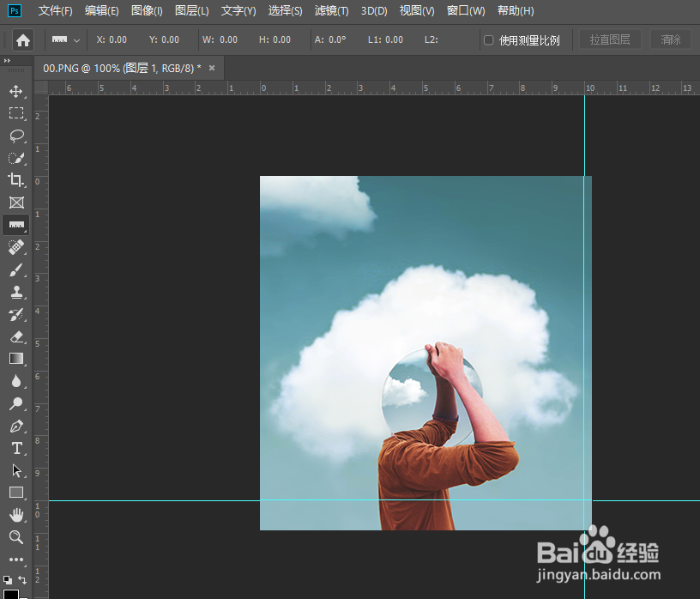Image resolution: width=700 pixels, height=599 pixels.
Task: Expand the collapsed toolbox double-arrow
Action: click(7, 60)
